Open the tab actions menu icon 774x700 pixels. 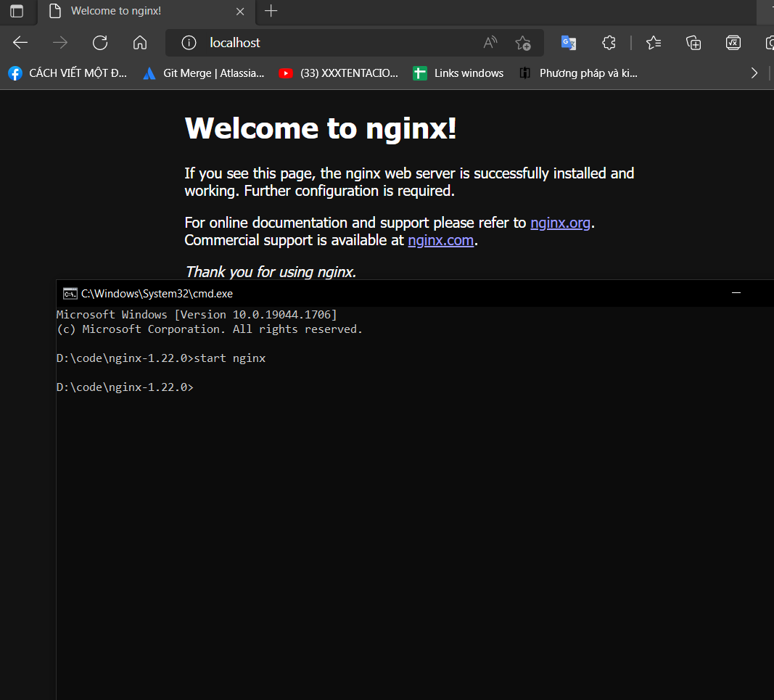[x=17, y=11]
